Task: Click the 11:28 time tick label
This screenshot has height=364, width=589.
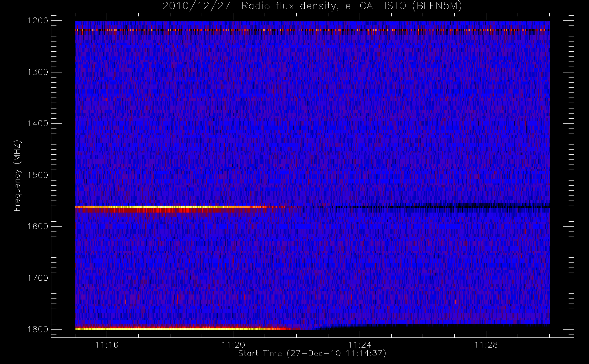Action: pyautogui.click(x=486, y=345)
